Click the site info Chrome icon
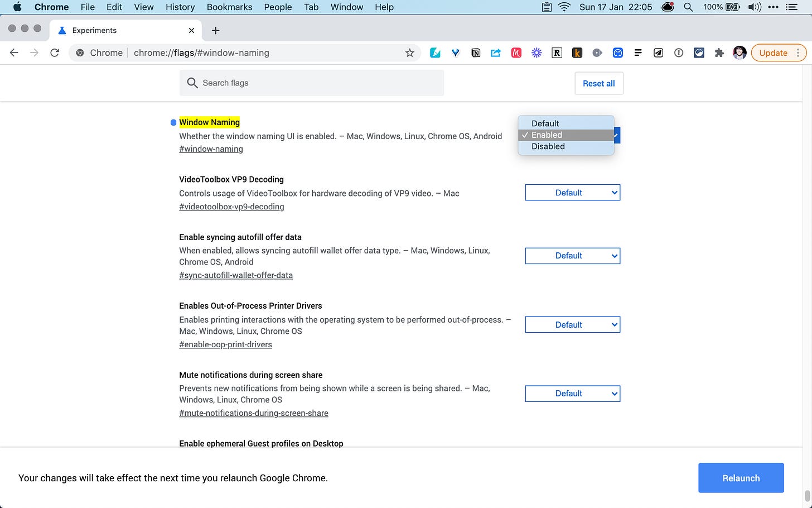812x508 pixels. (x=80, y=52)
